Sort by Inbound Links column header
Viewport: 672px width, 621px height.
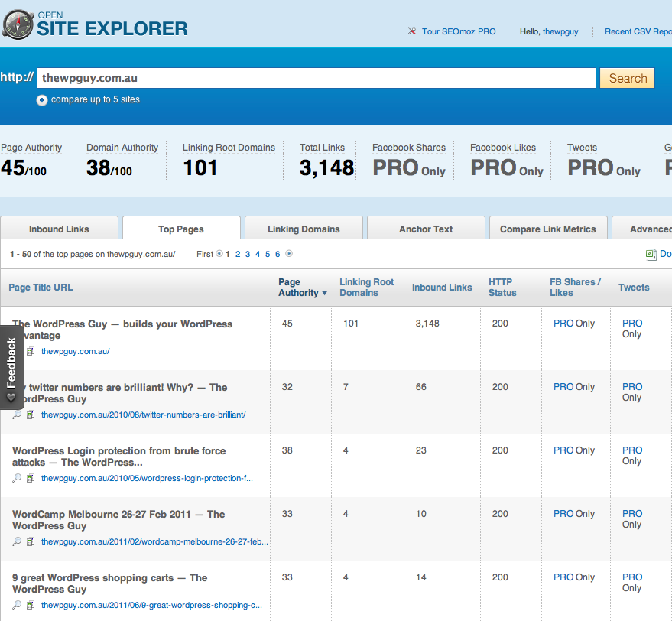pos(442,288)
